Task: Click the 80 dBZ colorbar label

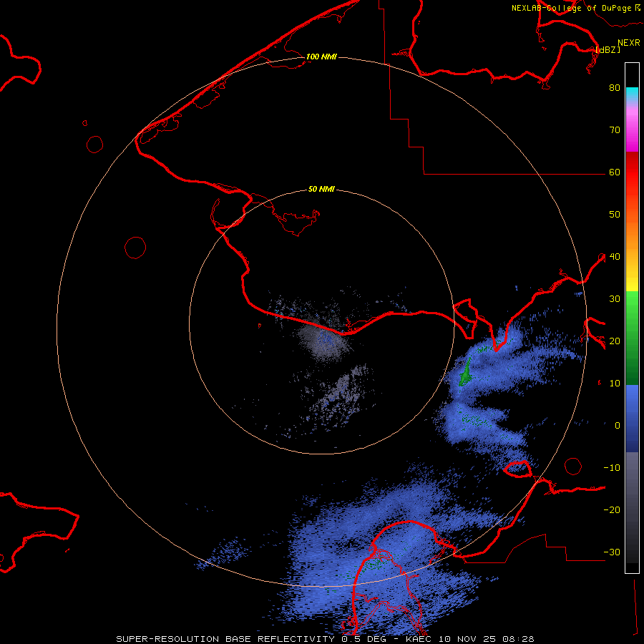Action: point(615,87)
